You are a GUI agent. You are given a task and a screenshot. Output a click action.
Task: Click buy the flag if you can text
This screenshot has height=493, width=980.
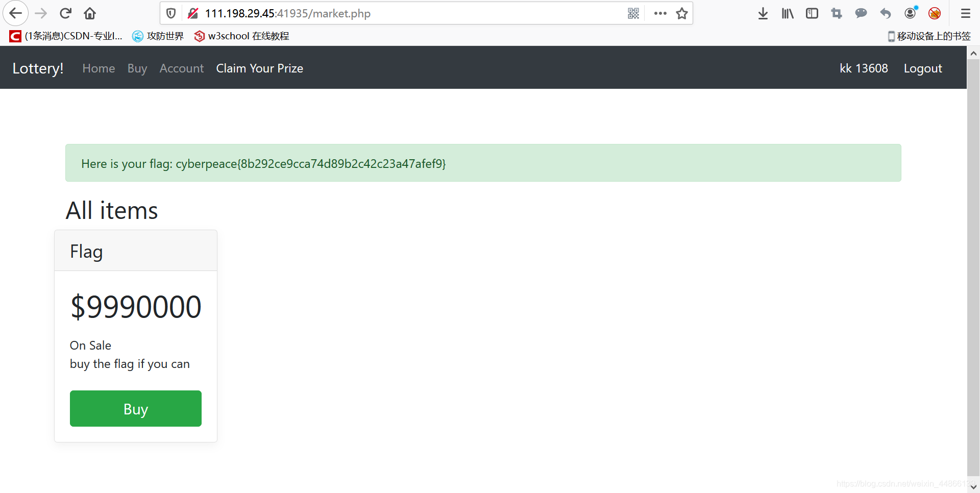130,364
